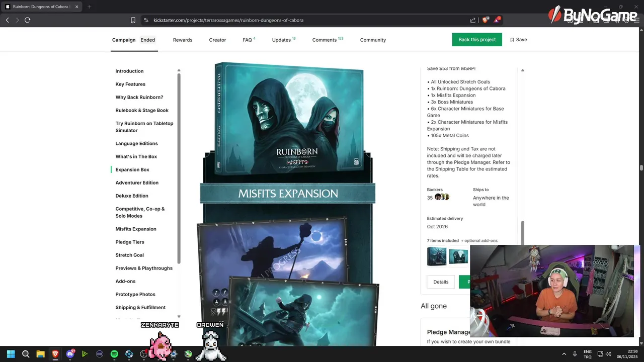Open Windows taskbar search
This screenshot has width=644, height=362.
pyautogui.click(x=26, y=354)
